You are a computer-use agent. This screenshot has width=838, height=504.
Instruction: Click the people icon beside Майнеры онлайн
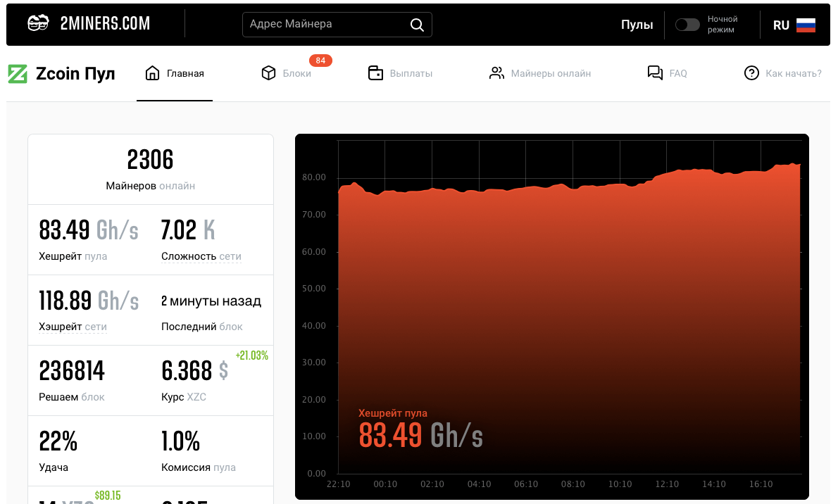click(x=496, y=73)
